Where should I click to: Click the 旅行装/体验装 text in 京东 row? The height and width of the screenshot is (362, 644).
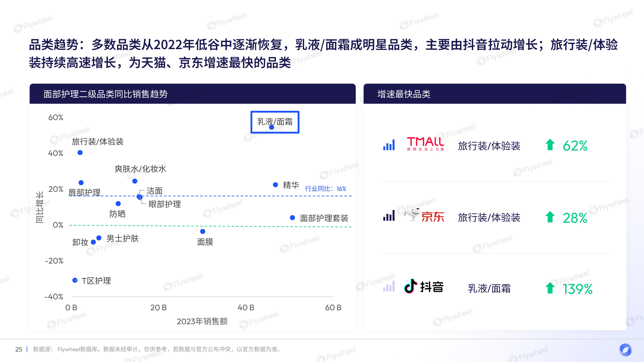coord(489,217)
